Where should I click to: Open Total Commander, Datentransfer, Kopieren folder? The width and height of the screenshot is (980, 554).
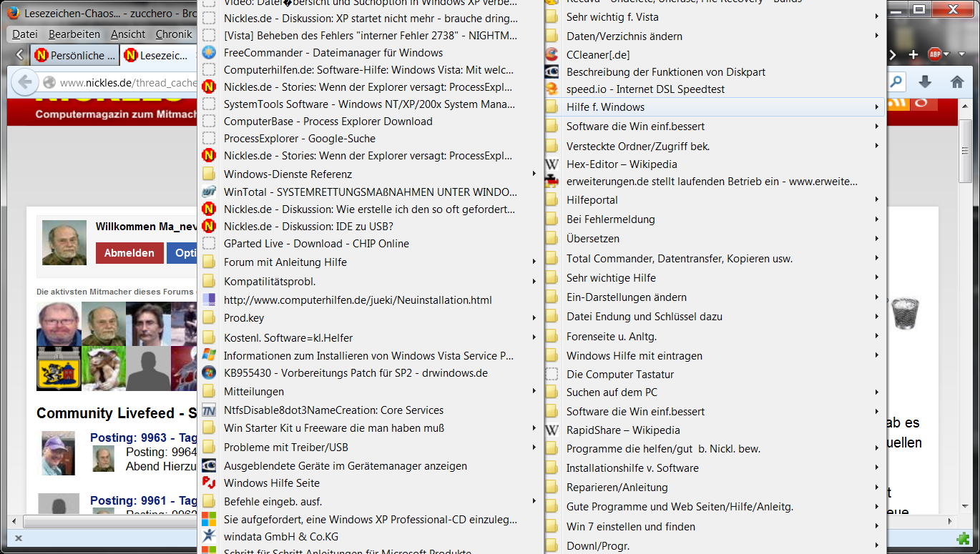pos(715,259)
